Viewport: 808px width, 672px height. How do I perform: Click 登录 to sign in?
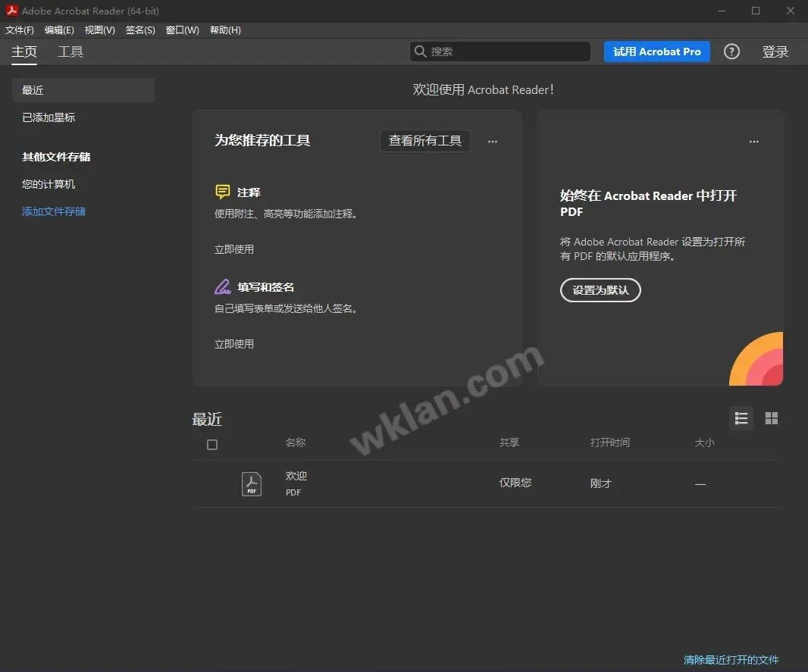click(775, 52)
